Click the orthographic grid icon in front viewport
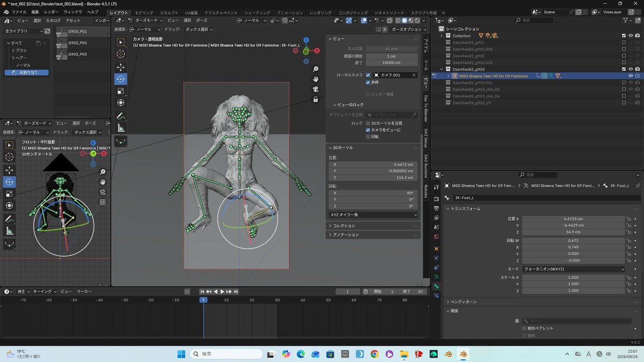Image resolution: width=644 pixels, height=362 pixels. click(x=103, y=202)
